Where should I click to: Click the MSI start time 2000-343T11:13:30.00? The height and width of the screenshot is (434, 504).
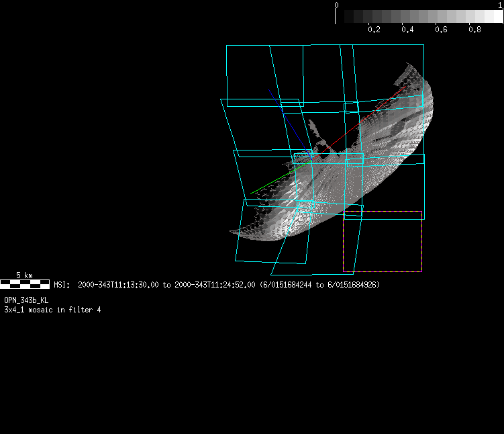pyautogui.click(x=119, y=285)
